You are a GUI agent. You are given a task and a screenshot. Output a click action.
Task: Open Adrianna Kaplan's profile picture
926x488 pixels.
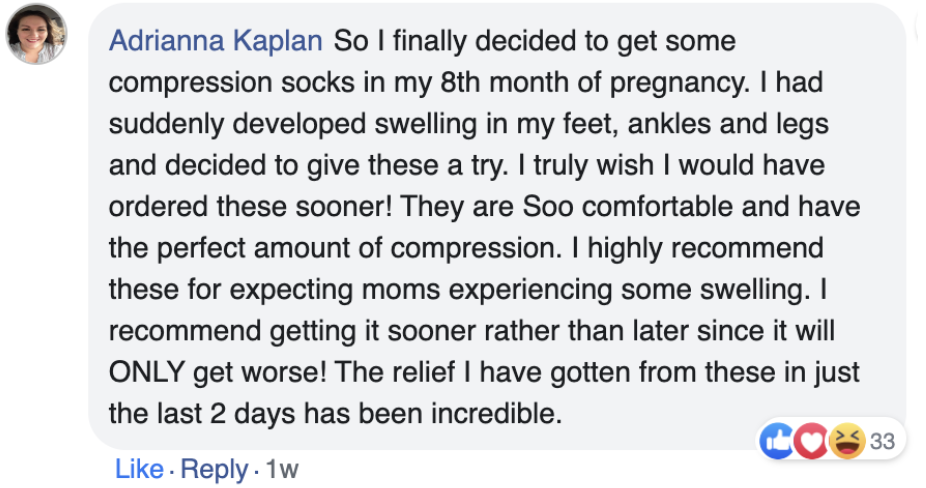tap(37, 35)
